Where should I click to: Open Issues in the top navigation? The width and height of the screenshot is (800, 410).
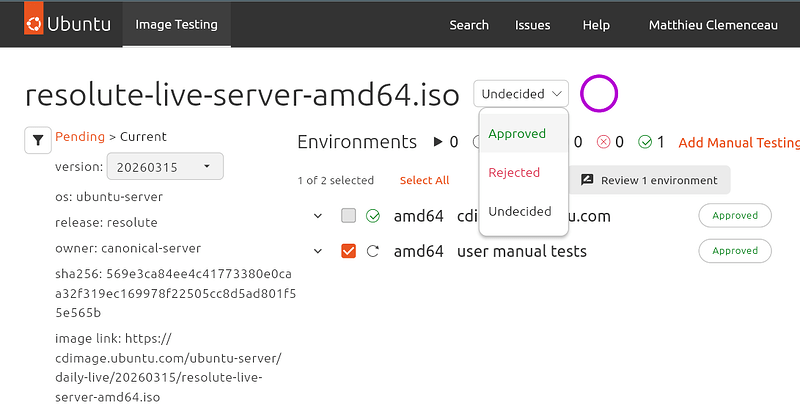pos(532,25)
